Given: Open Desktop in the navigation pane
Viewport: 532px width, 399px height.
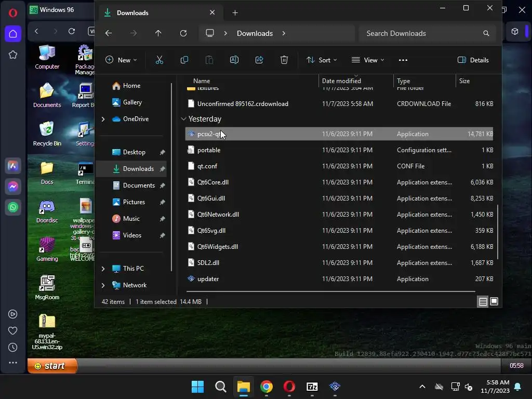Looking at the screenshot, I should tap(134, 152).
